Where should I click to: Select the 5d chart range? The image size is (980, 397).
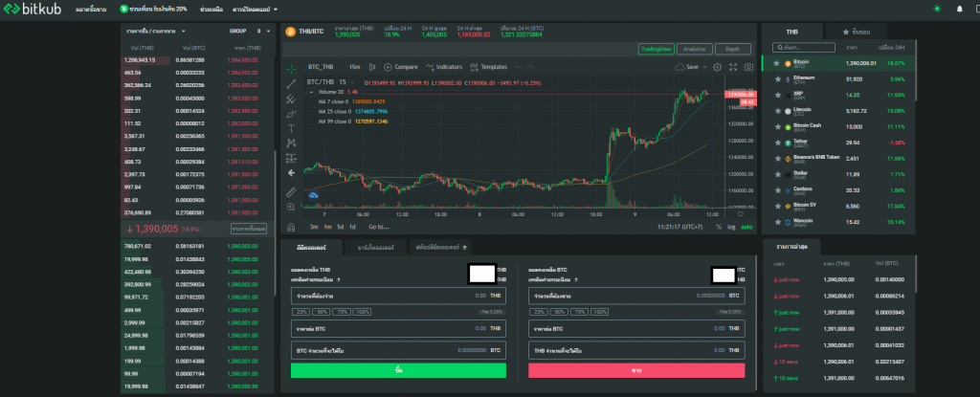point(341,227)
